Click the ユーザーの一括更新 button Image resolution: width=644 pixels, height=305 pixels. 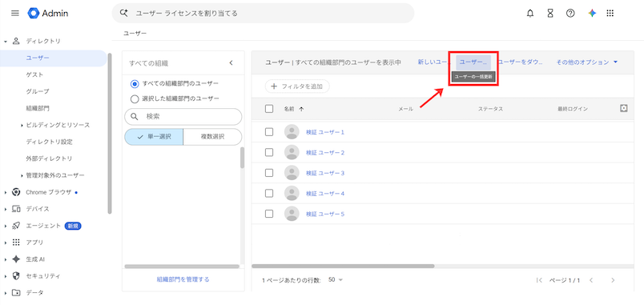click(473, 62)
